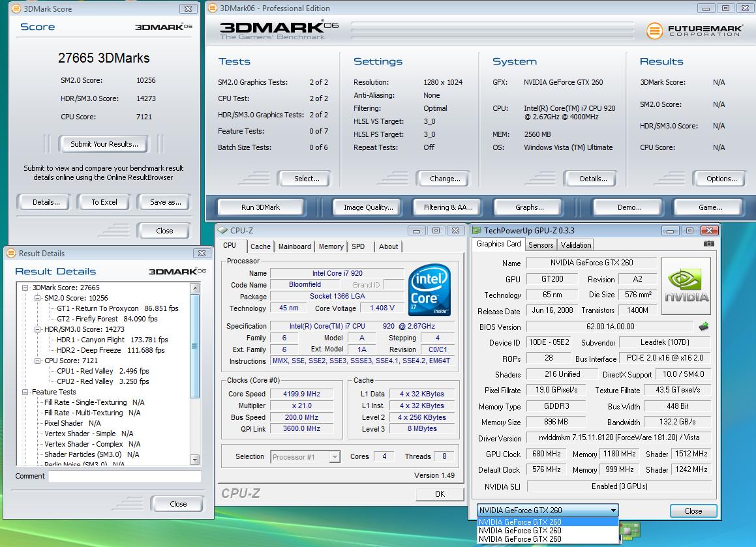
Task: Open the GPU selector combo box in GPU-Z
Action: point(548,510)
